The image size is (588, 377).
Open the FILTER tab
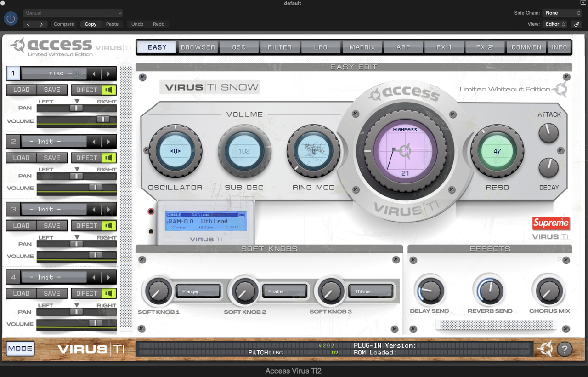280,47
